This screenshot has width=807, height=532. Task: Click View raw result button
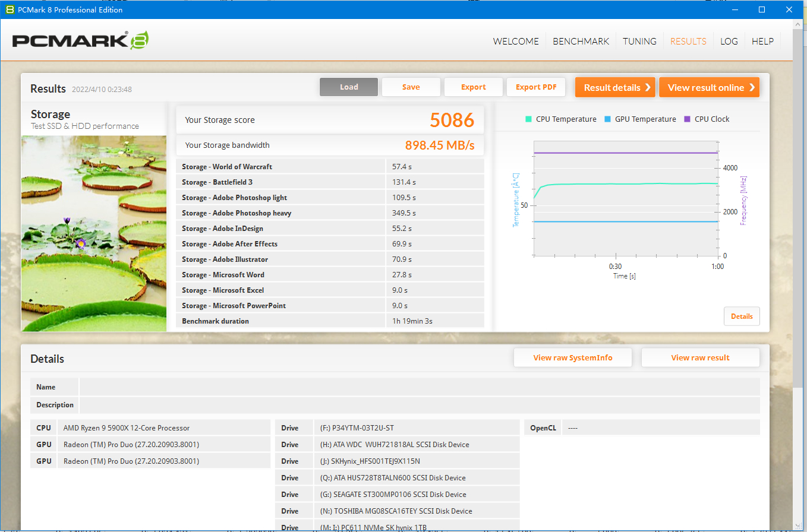tap(701, 357)
